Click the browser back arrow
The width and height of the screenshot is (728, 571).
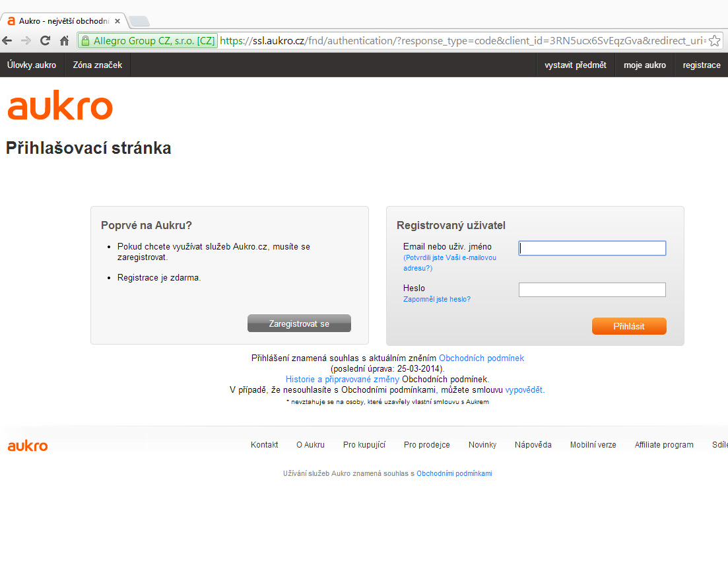(7, 41)
